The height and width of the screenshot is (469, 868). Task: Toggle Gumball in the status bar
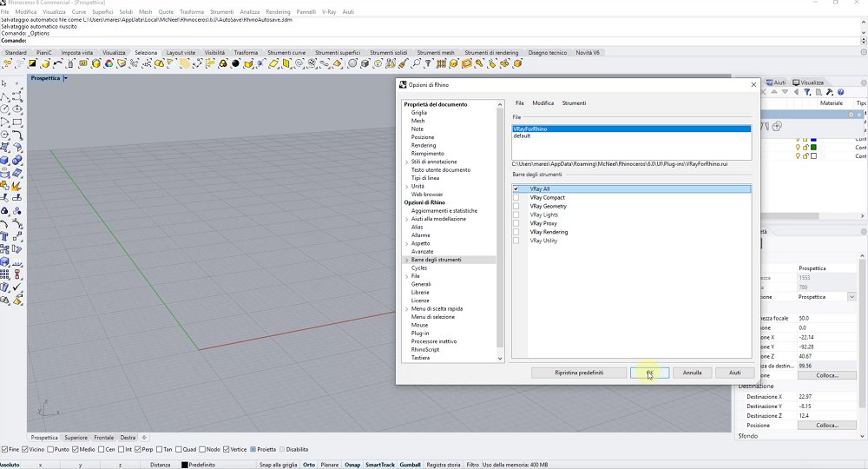pos(411,465)
